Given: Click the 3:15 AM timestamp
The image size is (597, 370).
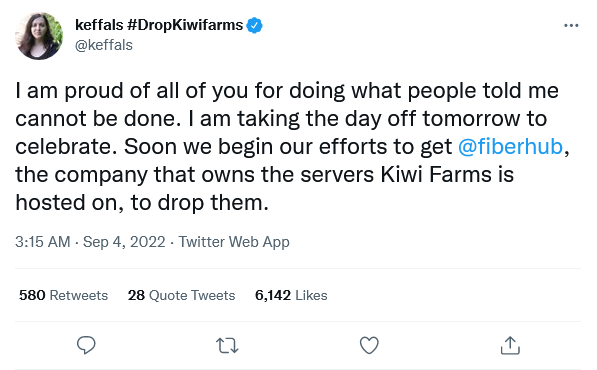Looking at the screenshot, I should click(43, 242).
